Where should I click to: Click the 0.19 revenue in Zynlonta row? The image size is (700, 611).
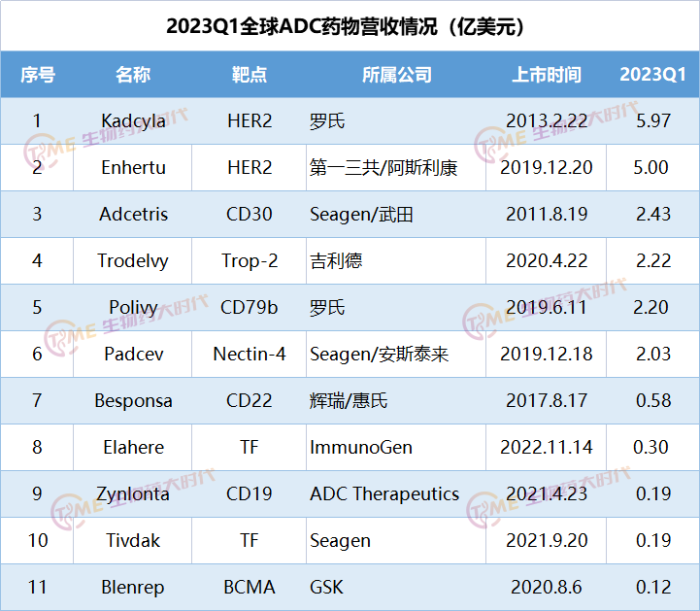[653, 494]
